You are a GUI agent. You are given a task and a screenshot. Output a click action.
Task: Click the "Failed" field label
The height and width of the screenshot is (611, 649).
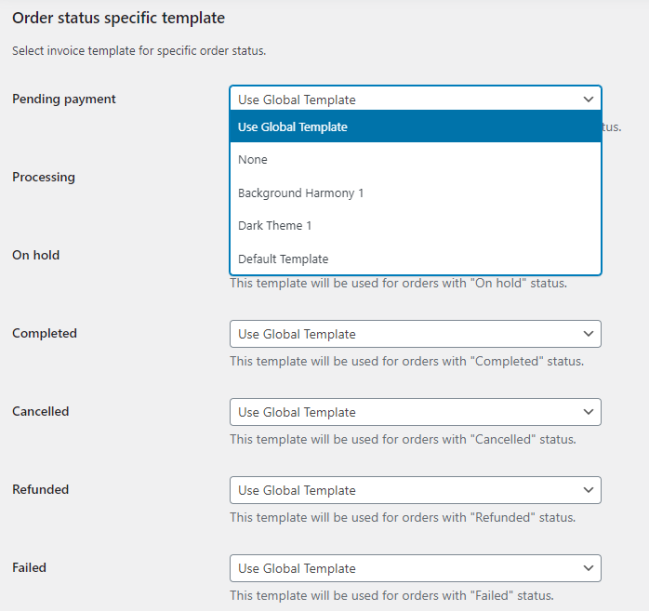[29, 567]
